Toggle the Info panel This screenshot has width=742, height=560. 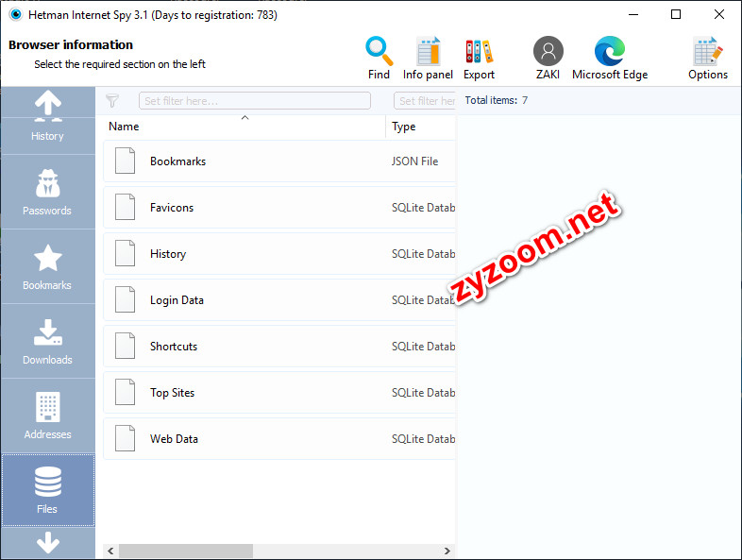click(428, 58)
